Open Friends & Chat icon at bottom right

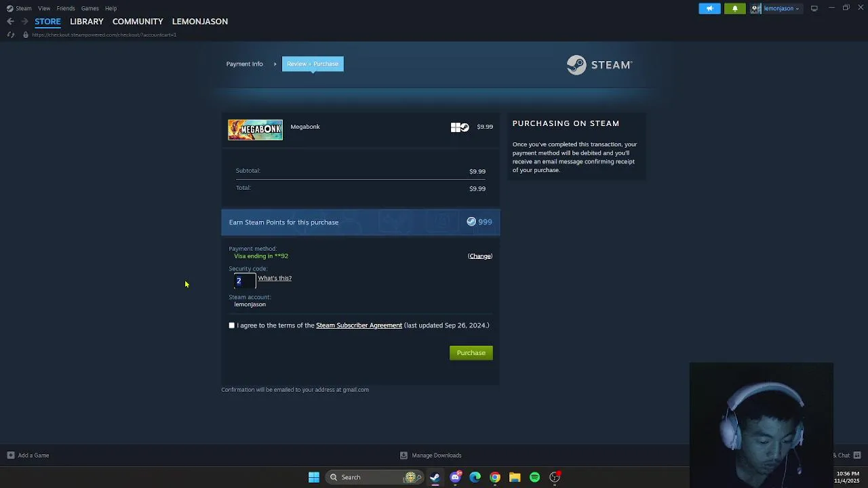pos(857,455)
